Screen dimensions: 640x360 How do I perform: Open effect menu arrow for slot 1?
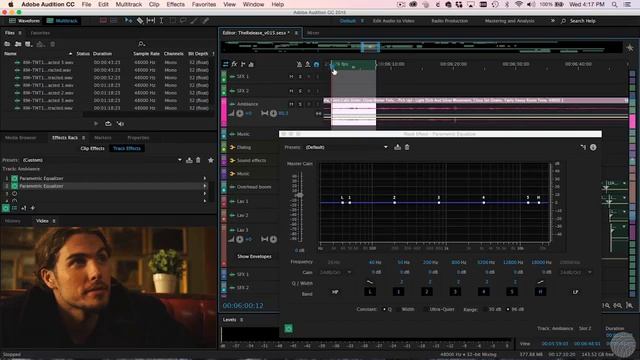[x=204, y=178]
